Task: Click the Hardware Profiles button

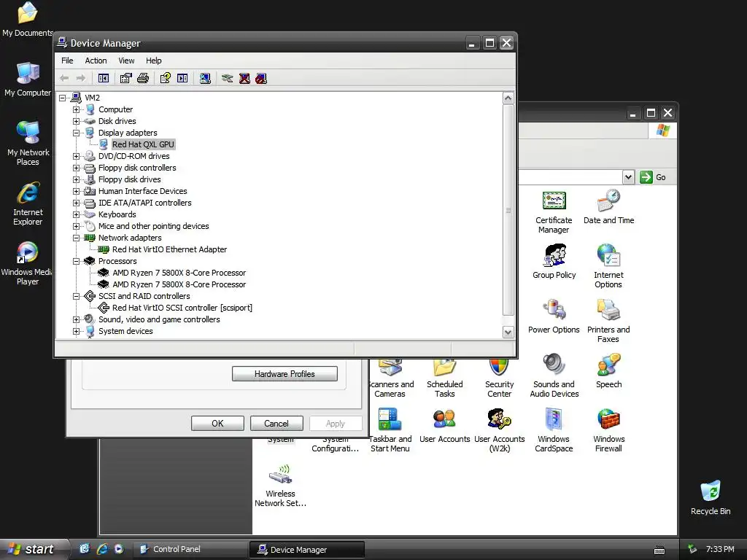Action: [285, 374]
